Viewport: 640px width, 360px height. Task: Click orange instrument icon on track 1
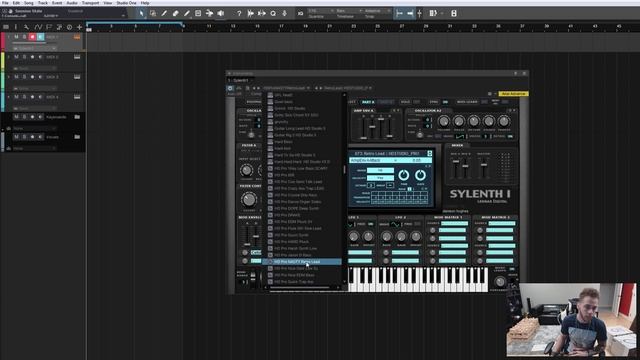(x=77, y=37)
